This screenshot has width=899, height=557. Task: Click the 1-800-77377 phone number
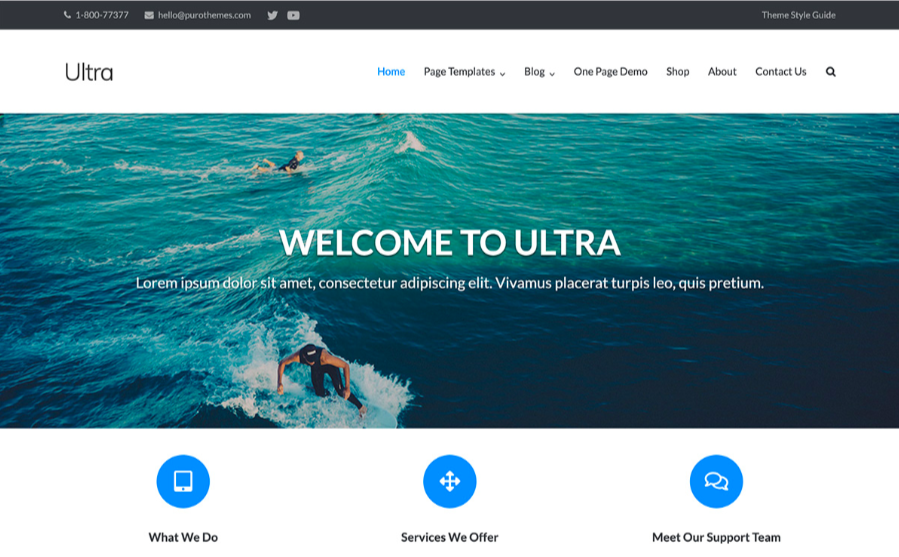[102, 15]
